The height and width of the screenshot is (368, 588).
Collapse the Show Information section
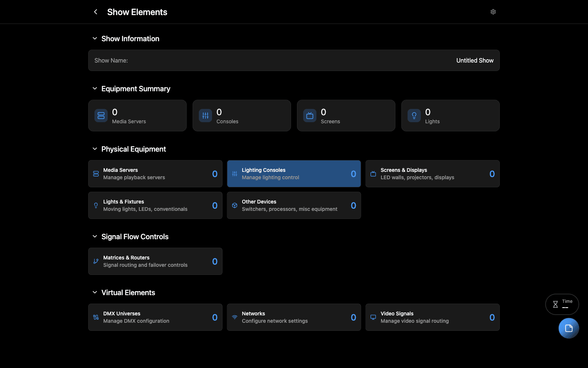click(x=95, y=38)
